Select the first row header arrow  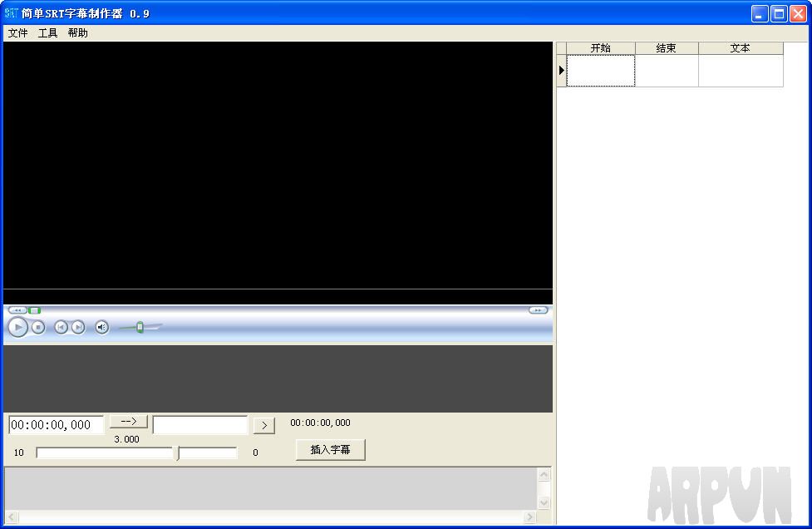click(561, 71)
